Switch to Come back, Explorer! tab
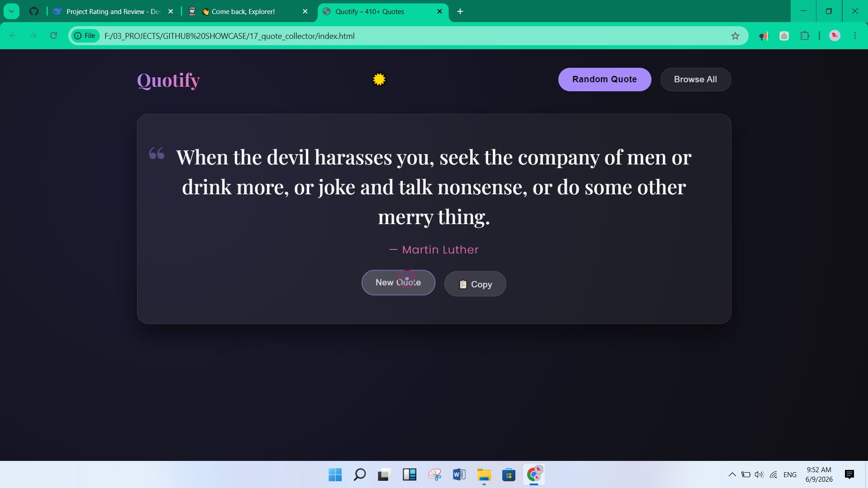Image resolution: width=868 pixels, height=488 pixels. point(244,12)
